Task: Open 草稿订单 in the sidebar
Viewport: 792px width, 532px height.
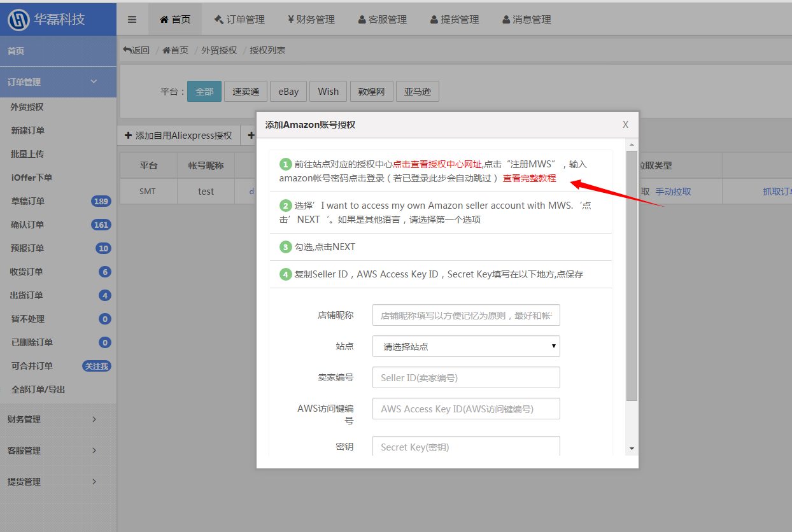Action: point(28,201)
